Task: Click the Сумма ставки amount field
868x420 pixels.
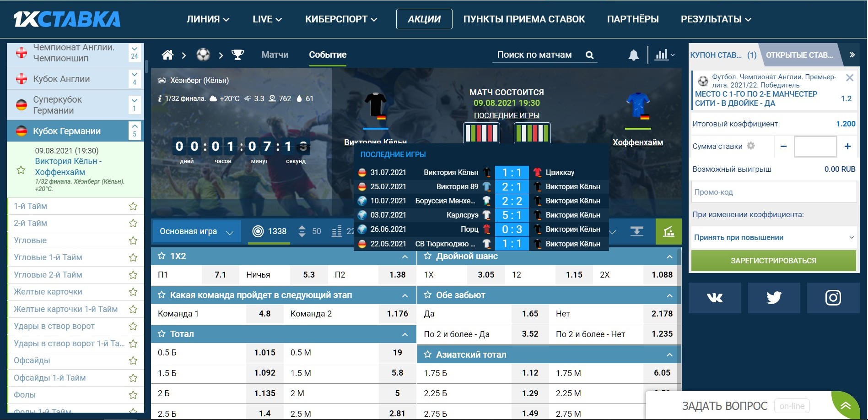Action: [815, 146]
